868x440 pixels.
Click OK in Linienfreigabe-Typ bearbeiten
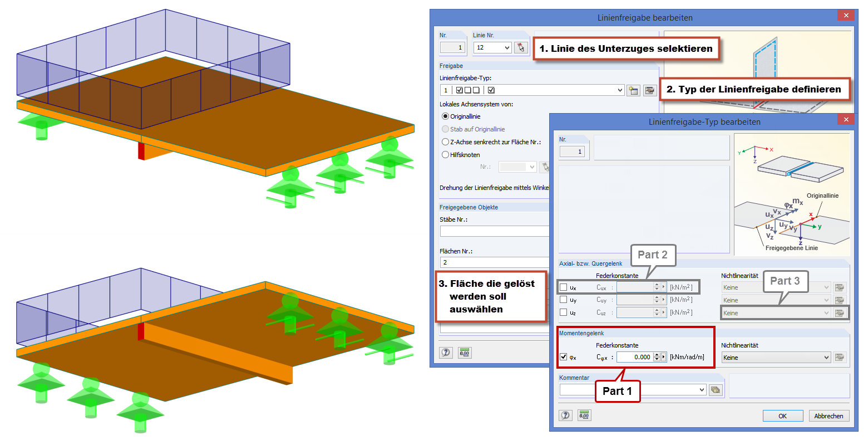[782, 416]
